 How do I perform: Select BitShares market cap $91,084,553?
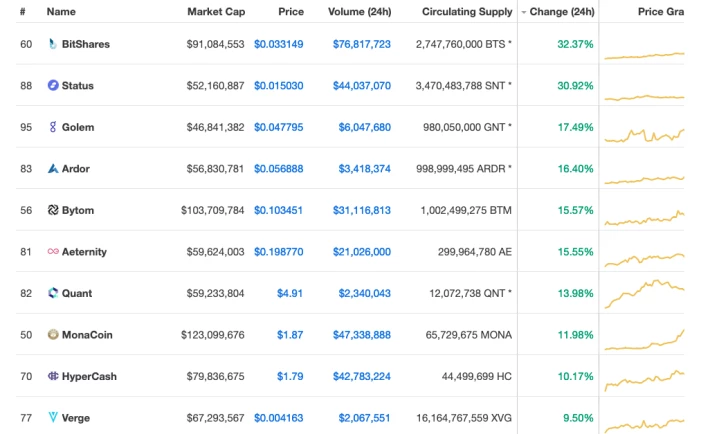(x=215, y=44)
